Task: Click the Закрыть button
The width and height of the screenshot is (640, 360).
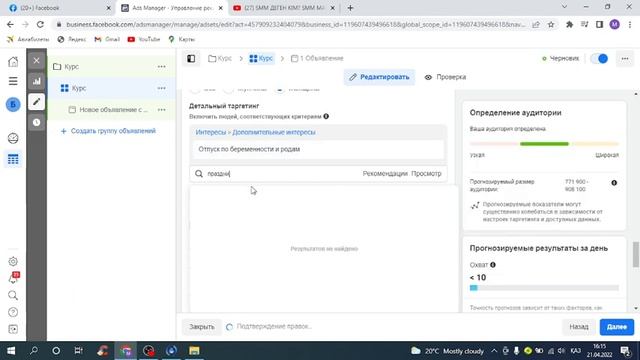Action: click(202, 327)
